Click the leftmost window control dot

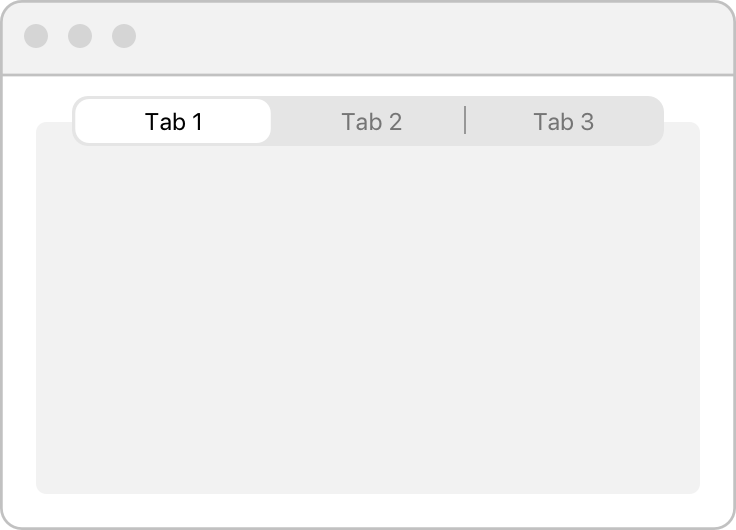point(36,37)
